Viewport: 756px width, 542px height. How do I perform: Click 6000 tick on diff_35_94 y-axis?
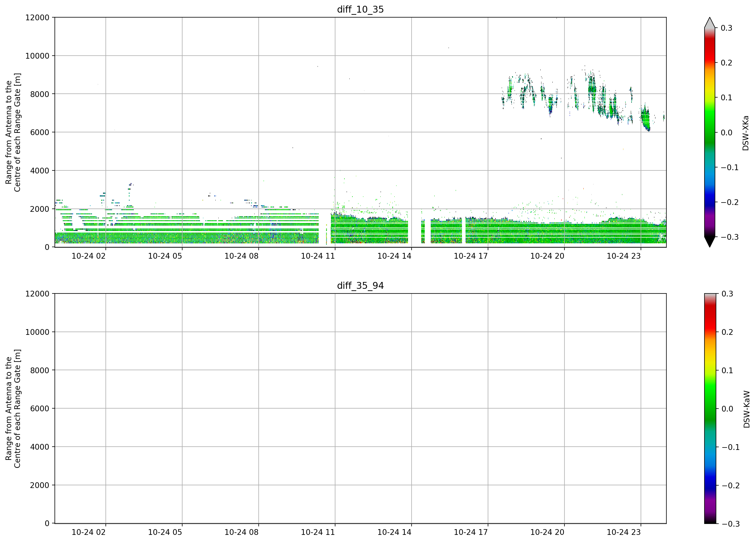point(40,409)
